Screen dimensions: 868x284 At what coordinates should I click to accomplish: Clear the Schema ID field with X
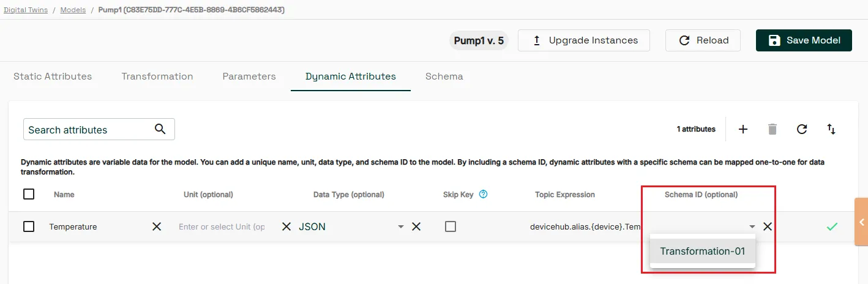(768, 226)
